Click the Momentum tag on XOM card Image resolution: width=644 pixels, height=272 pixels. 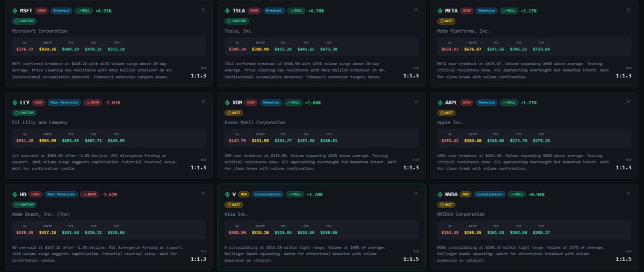(x=271, y=103)
